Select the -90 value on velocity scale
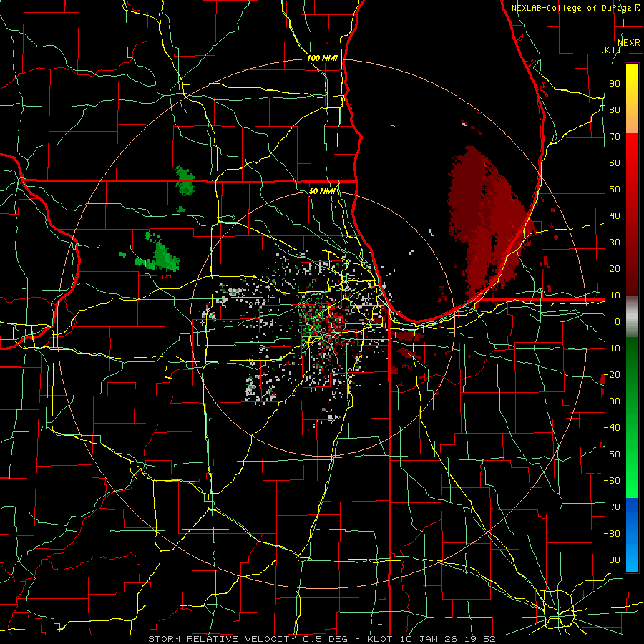644x644 pixels. (612, 560)
